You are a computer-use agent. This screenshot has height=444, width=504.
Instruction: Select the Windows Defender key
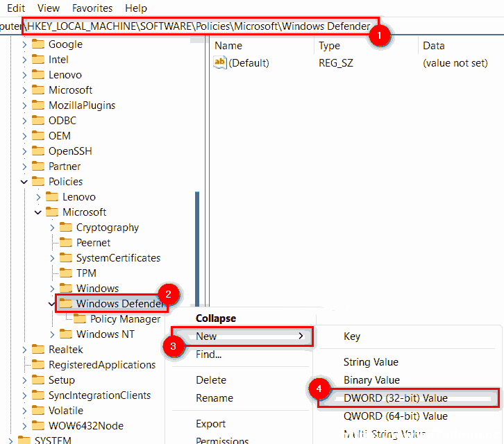tap(120, 304)
